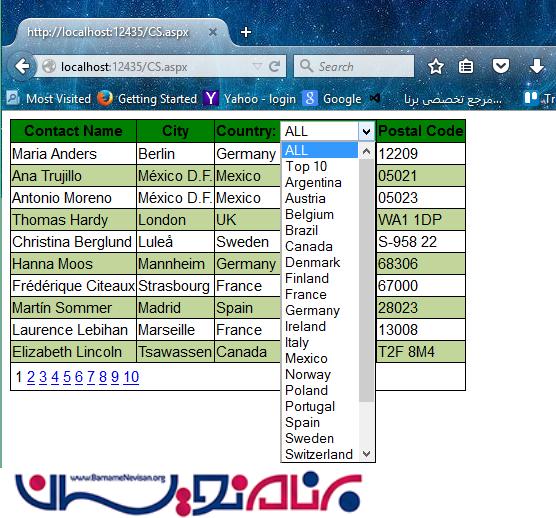Click the dropdown list scroll down arrow

(x=367, y=453)
